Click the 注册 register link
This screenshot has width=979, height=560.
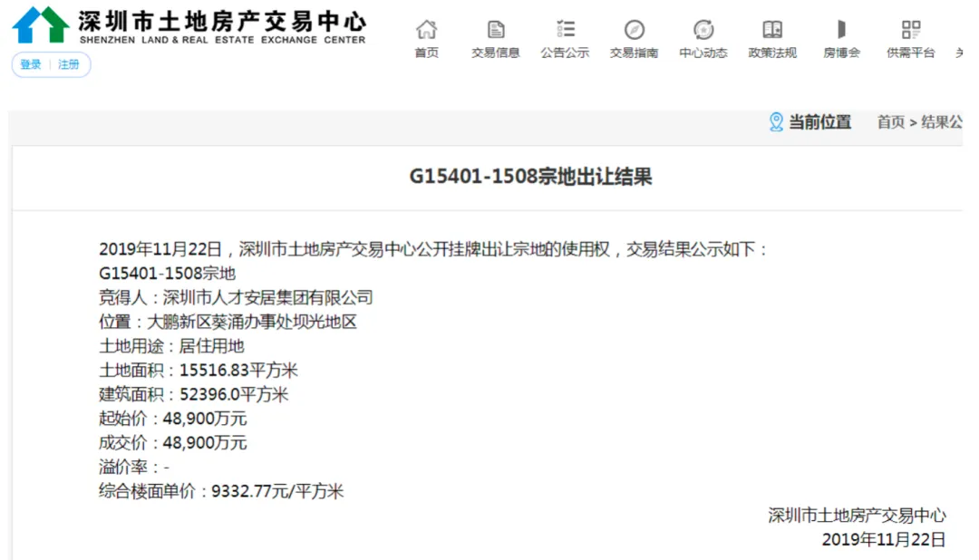pyautogui.click(x=69, y=64)
